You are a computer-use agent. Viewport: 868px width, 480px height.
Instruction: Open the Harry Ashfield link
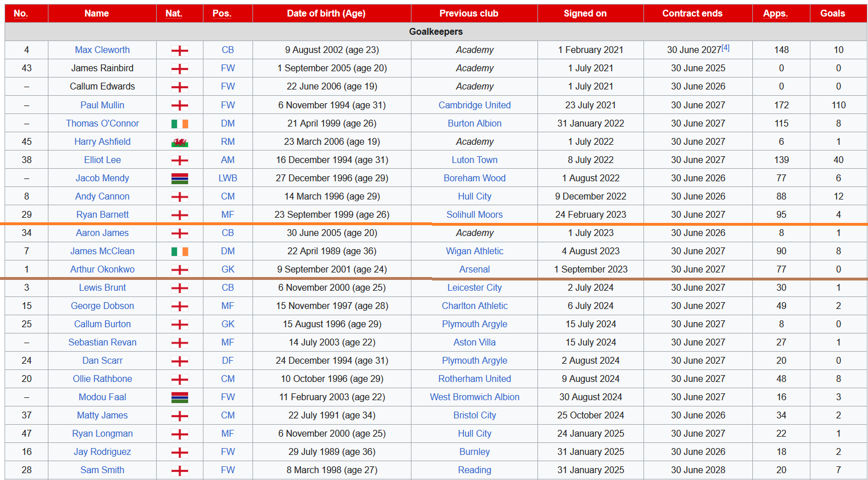[103, 141]
